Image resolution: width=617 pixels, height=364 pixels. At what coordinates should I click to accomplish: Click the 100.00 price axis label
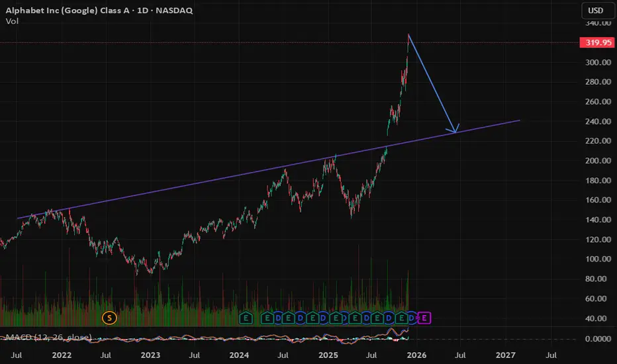[x=598, y=259]
